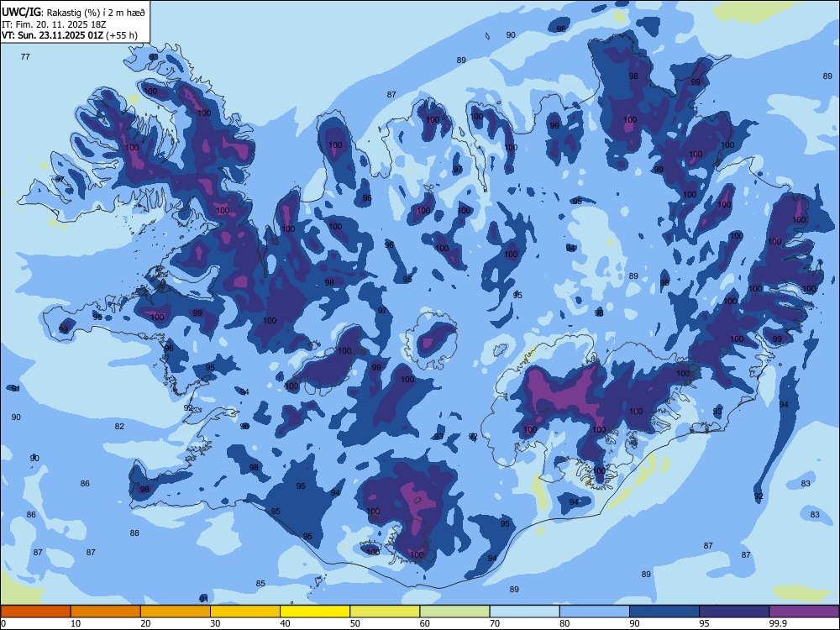Click the humidity value '85' on the map

[x=260, y=584]
